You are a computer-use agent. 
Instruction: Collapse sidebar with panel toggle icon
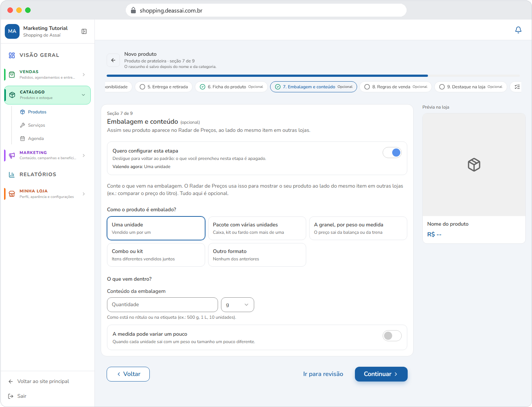[x=84, y=31]
